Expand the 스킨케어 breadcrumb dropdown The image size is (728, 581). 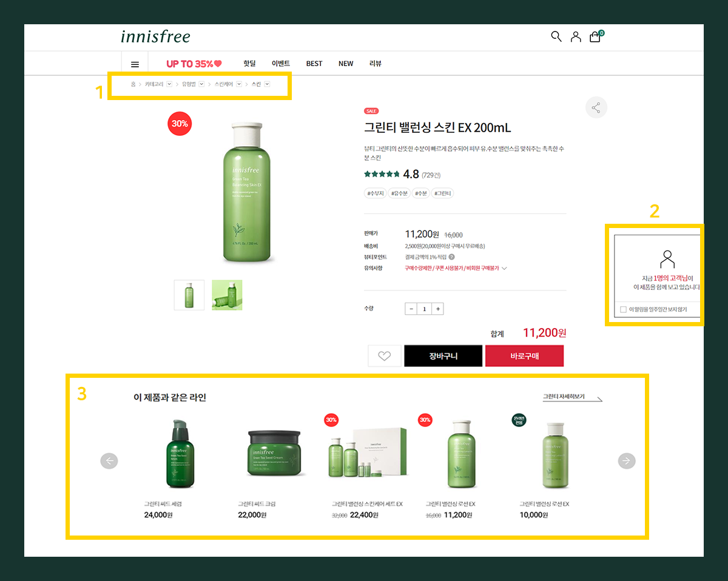239,84
